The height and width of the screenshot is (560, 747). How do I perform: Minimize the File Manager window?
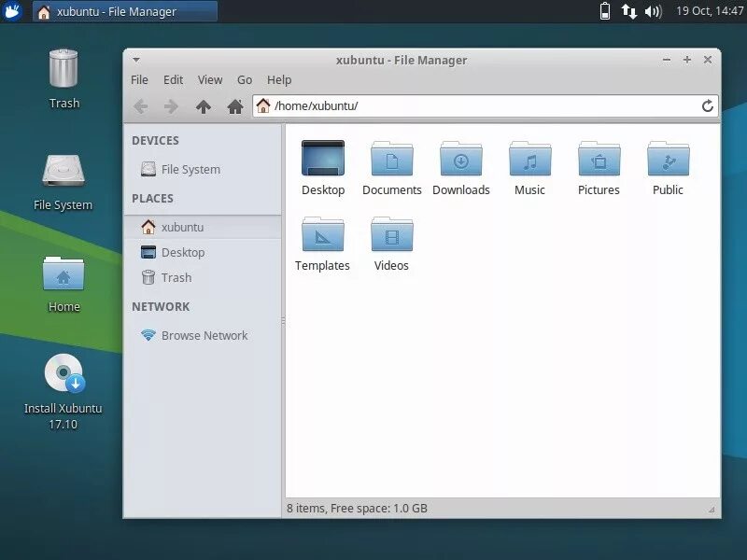pyautogui.click(x=667, y=60)
